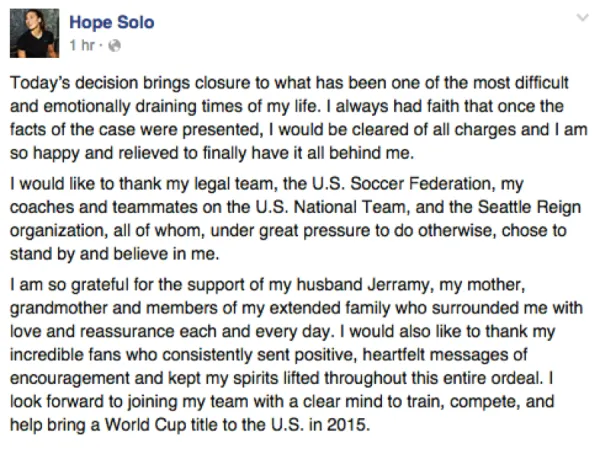
Task: Click the Hope Solo name link
Action: pos(109,23)
